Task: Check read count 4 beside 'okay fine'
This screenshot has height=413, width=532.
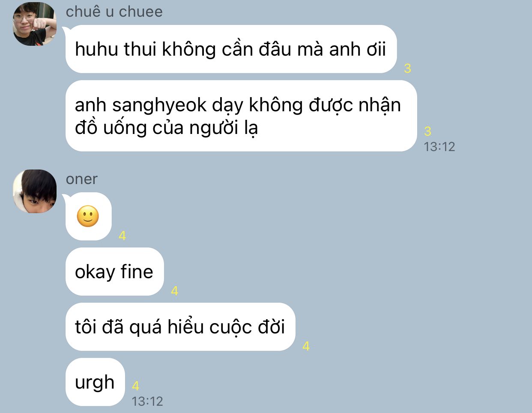Action: (x=174, y=291)
